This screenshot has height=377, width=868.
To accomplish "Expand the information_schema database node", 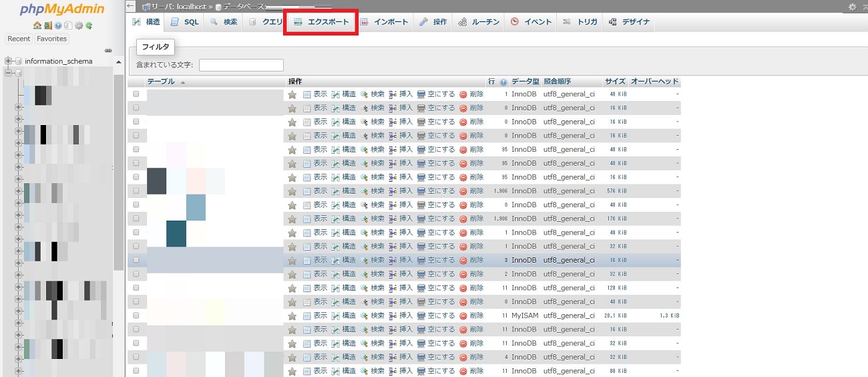I will click(9, 61).
